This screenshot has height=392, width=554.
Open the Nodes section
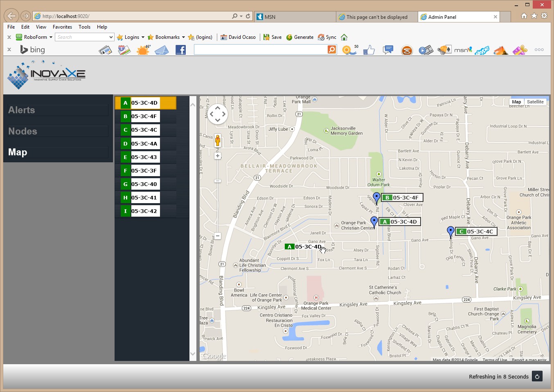click(58, 131)
